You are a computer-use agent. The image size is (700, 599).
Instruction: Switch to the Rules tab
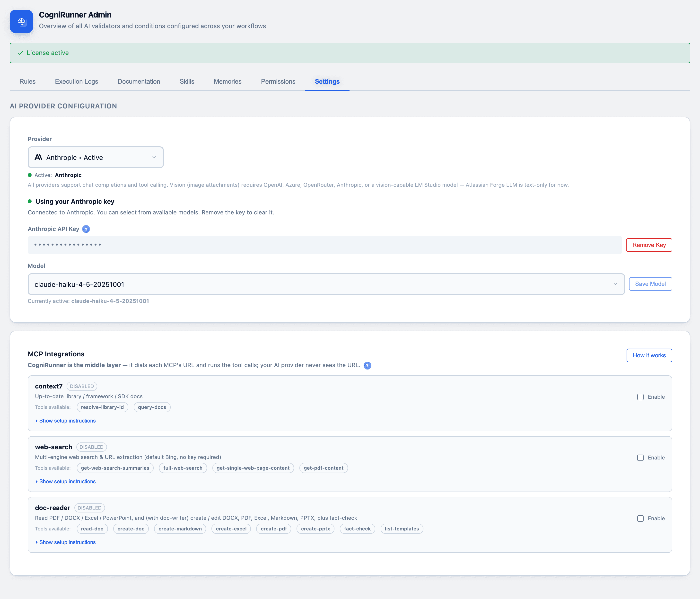coord(27,81)
